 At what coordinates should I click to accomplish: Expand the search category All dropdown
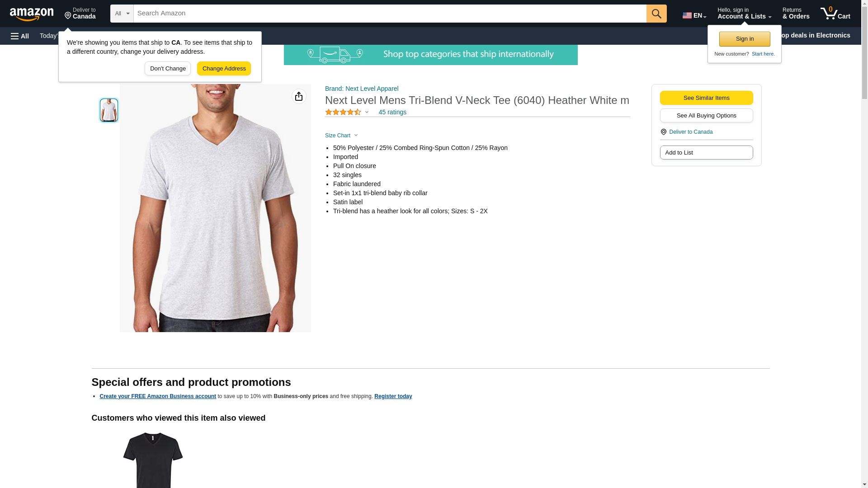tap(122, 14)
